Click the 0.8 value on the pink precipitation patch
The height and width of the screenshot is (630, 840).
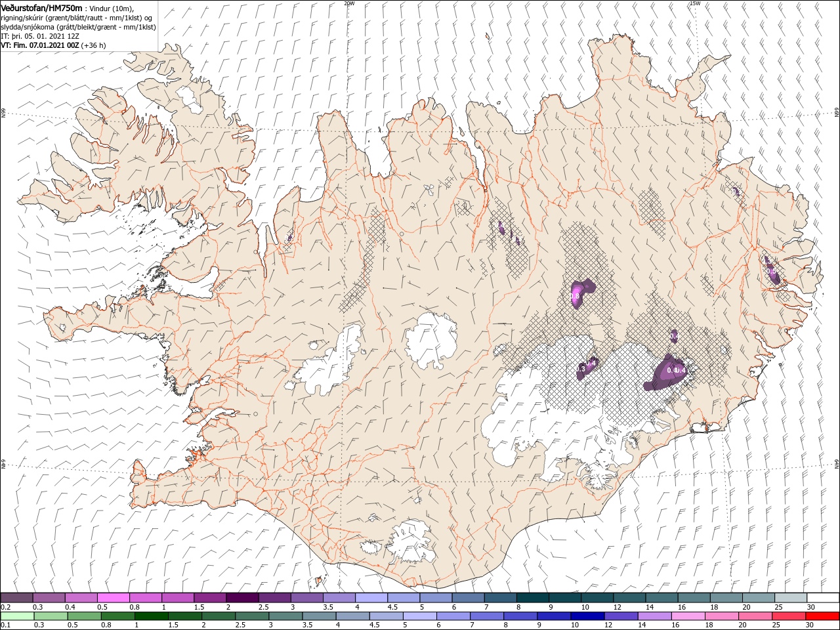575,297
